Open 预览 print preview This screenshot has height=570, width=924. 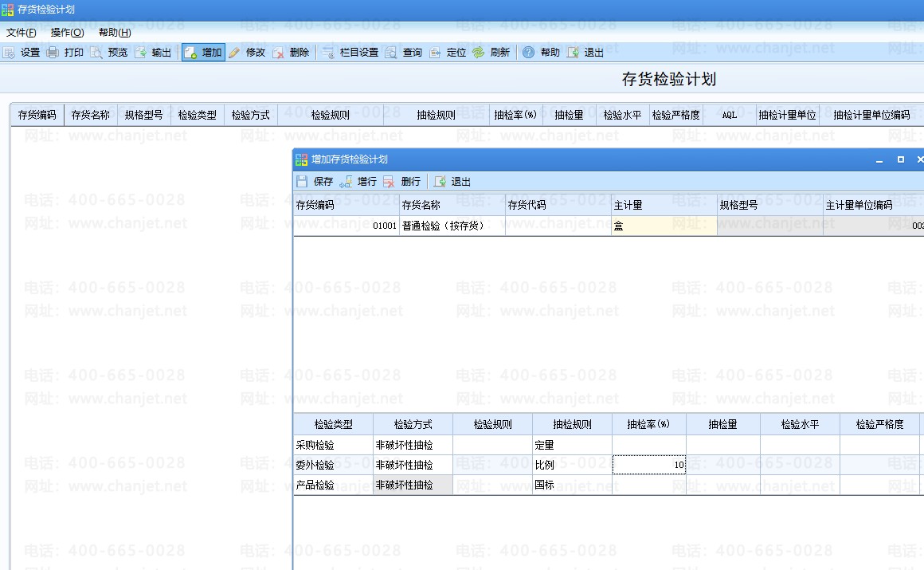[96, 53]
